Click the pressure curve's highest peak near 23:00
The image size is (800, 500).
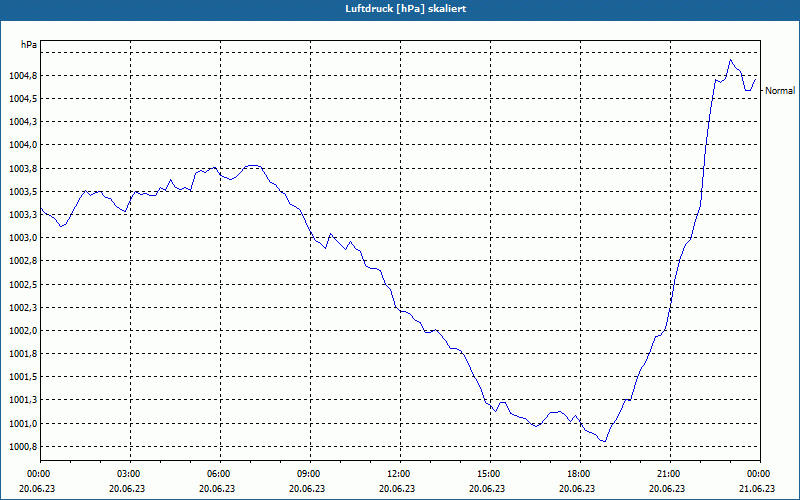731,60
